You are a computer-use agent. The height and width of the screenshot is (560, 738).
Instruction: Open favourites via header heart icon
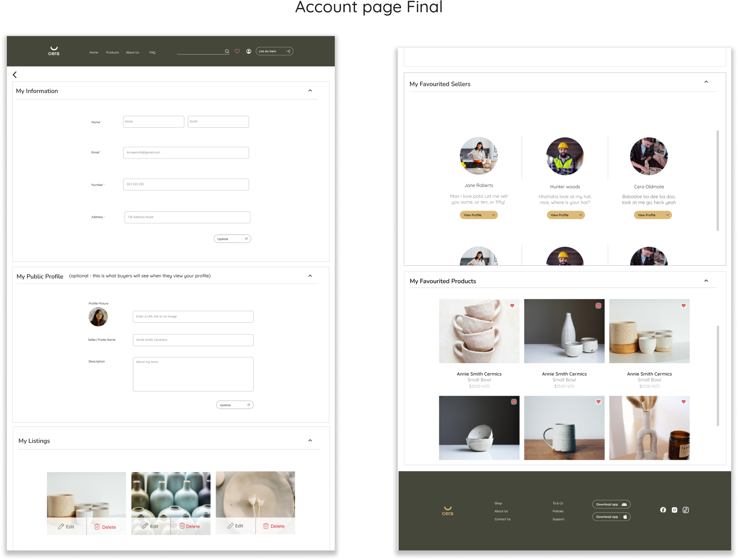click(x=237, y=51)
